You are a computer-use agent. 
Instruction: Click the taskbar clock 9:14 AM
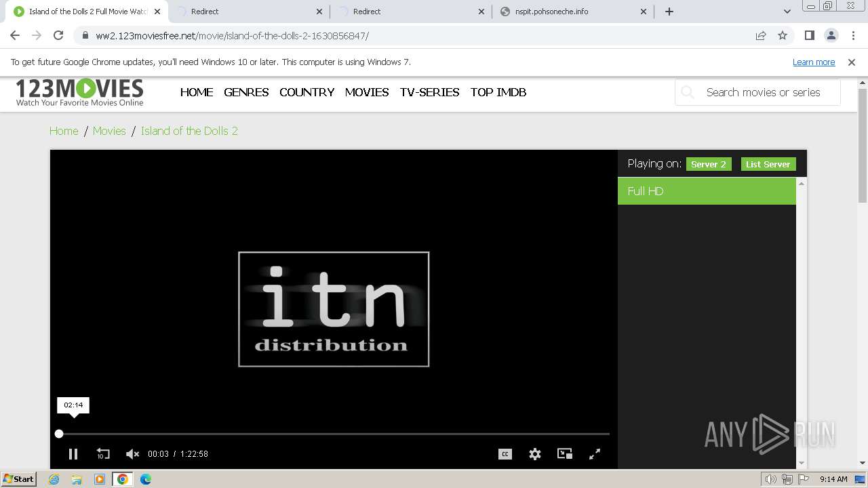(833, 479)
